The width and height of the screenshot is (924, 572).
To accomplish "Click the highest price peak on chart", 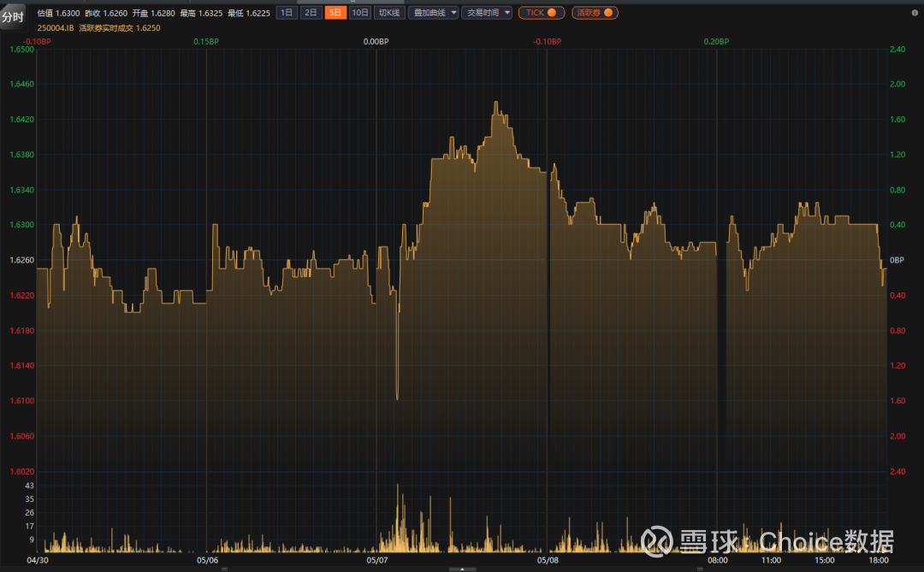I will point(495,103).
